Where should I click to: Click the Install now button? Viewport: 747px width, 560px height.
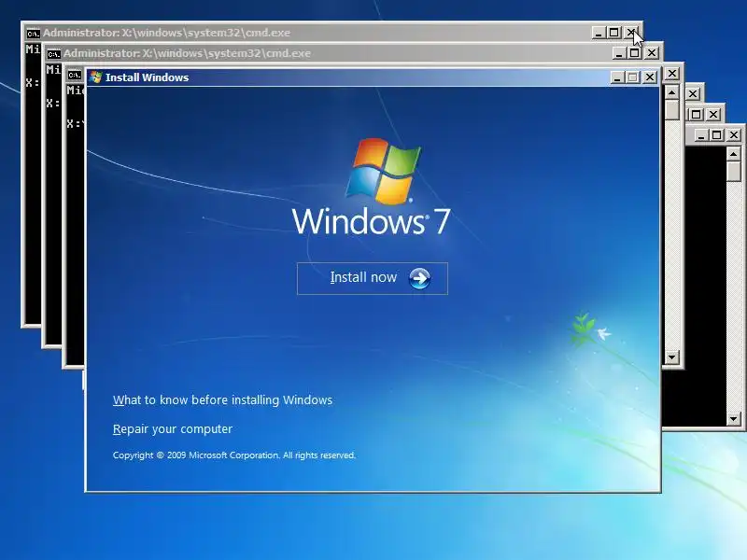(372, 278)
